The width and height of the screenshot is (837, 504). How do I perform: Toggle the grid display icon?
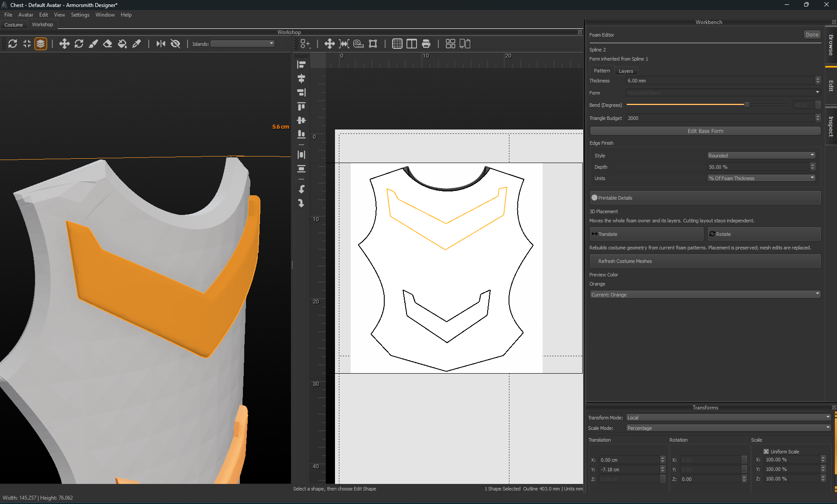(397, 44)
